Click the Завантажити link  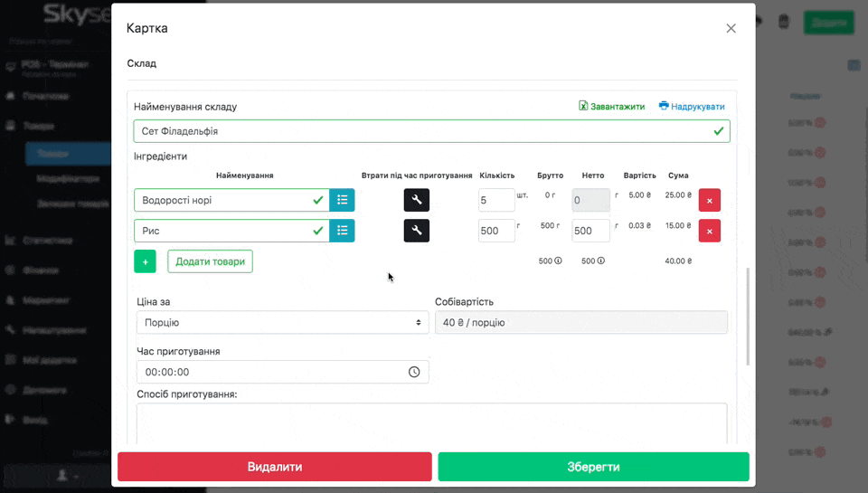612,106
